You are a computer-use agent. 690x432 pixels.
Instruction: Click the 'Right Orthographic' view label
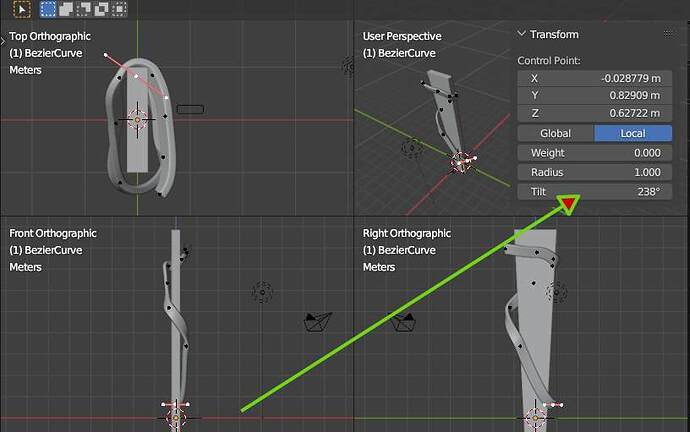407,234
